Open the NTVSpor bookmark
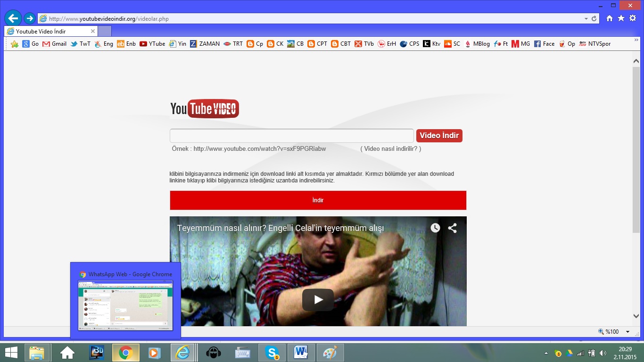 594,44
